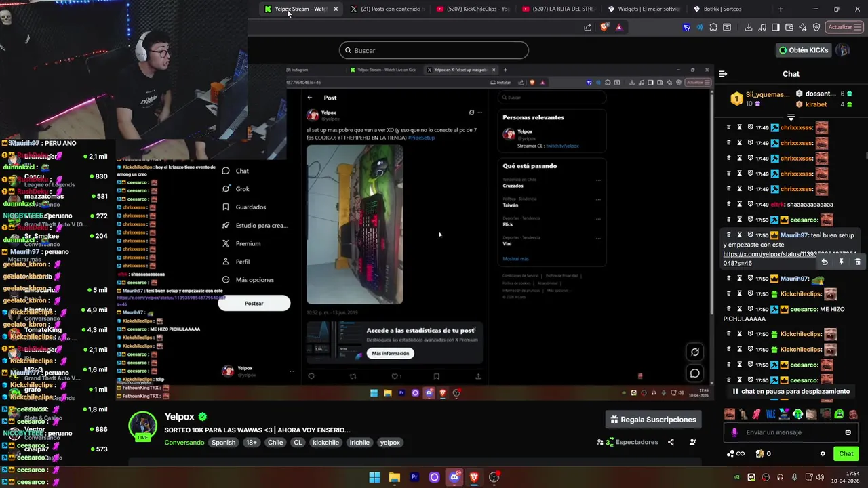Open File Explorer from the taskbar

[395, 477]
